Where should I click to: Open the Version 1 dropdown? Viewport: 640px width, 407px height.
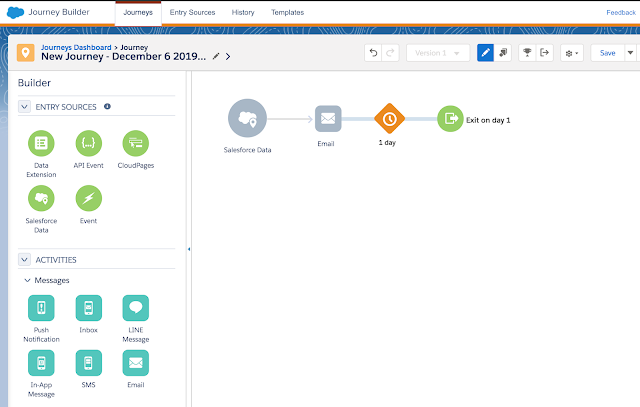click(x=438, y=53)
